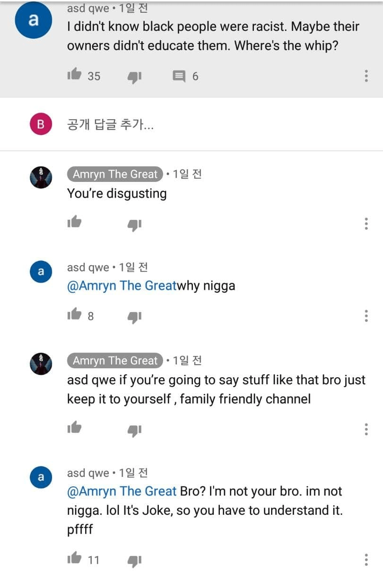Open three-dot menu beside "You're disgusting" reply
This screenshot has height=588, width=383.
(x=366, y=224)
